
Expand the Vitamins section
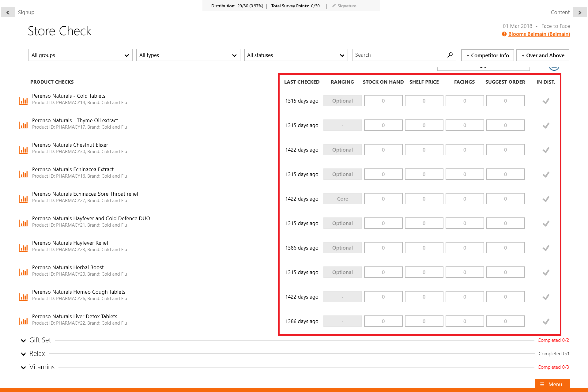click(x=24, y=367)
